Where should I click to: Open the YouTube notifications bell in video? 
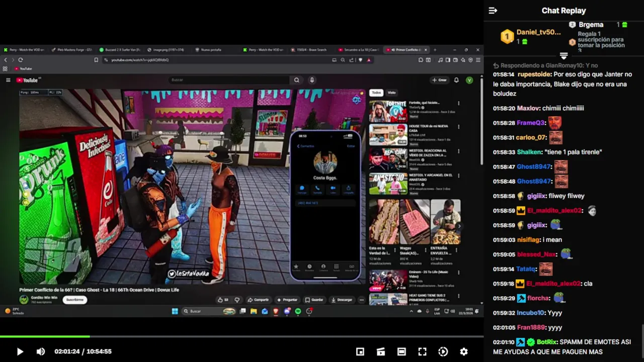456,80
